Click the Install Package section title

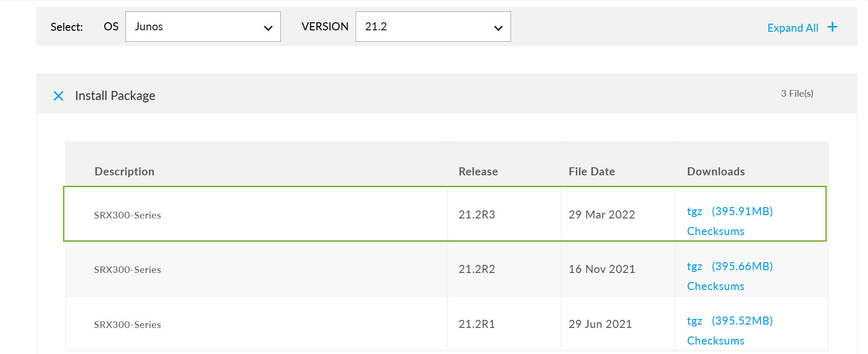tap(115, 96)
